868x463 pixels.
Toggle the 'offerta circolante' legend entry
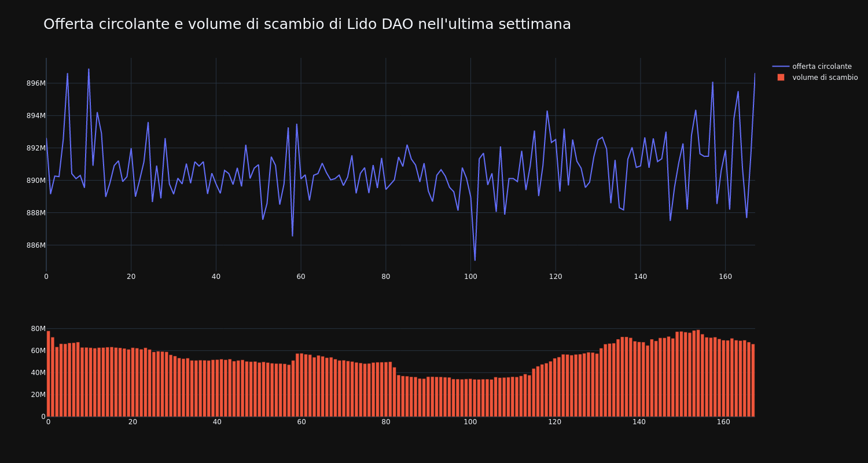pyautogui.click(x=815, y=67)
